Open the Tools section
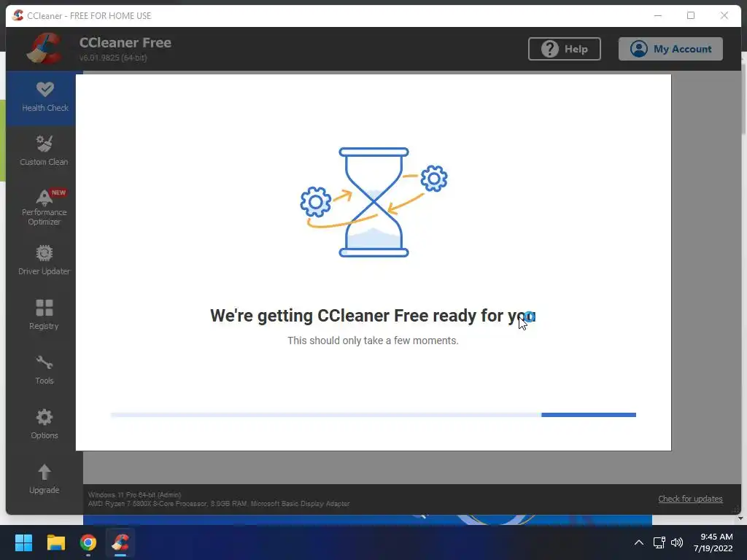 (x=44, y=370)
